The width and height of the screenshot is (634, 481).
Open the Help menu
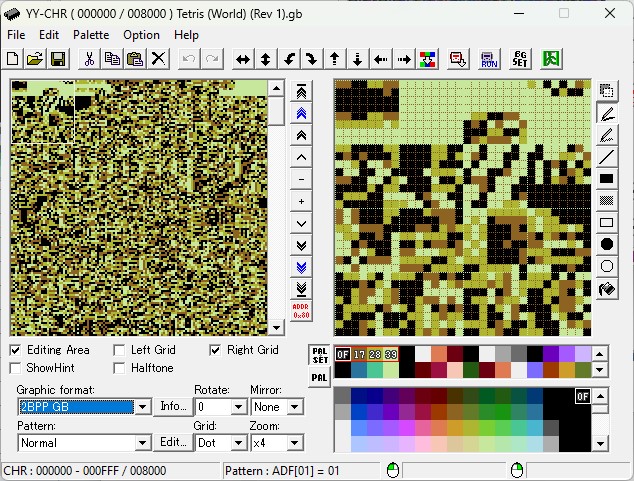click(x=186, y=35)
